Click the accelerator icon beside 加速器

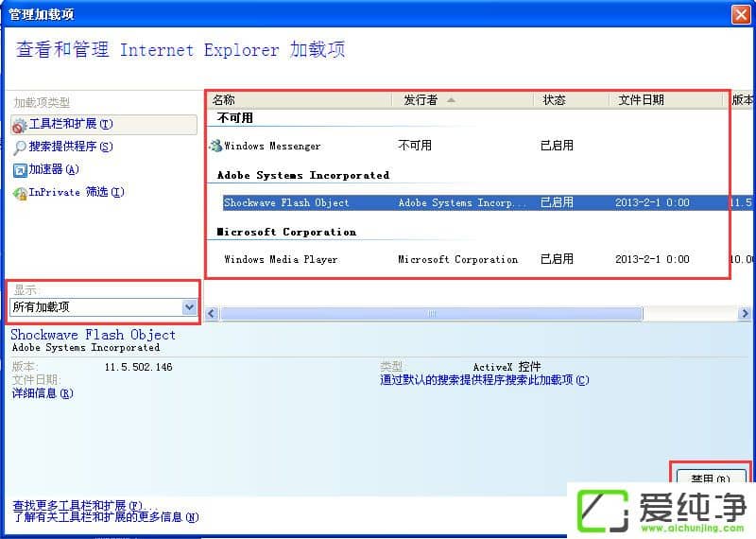pyautogui.click(x=20, y=170)
